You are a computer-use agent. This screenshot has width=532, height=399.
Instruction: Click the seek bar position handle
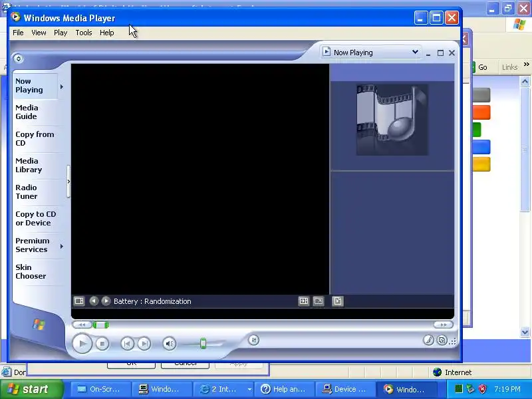coord(101,325)
